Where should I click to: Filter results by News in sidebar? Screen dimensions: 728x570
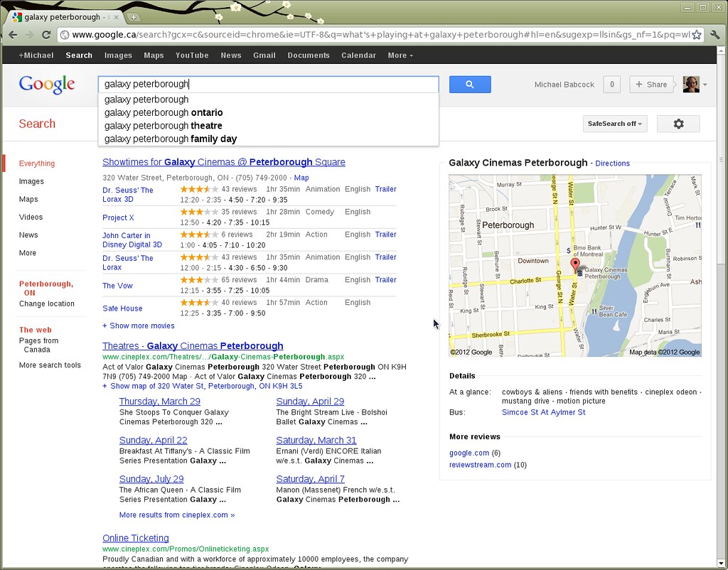(28, 235)
